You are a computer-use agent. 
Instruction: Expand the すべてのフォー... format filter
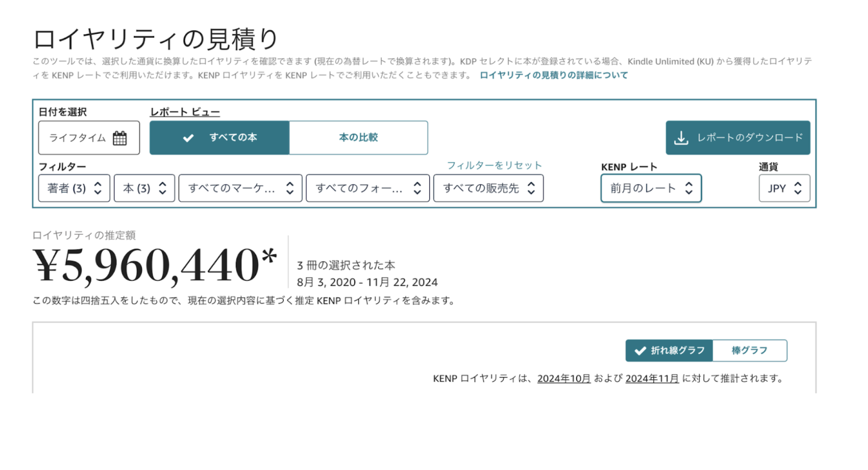coord(368,188)
